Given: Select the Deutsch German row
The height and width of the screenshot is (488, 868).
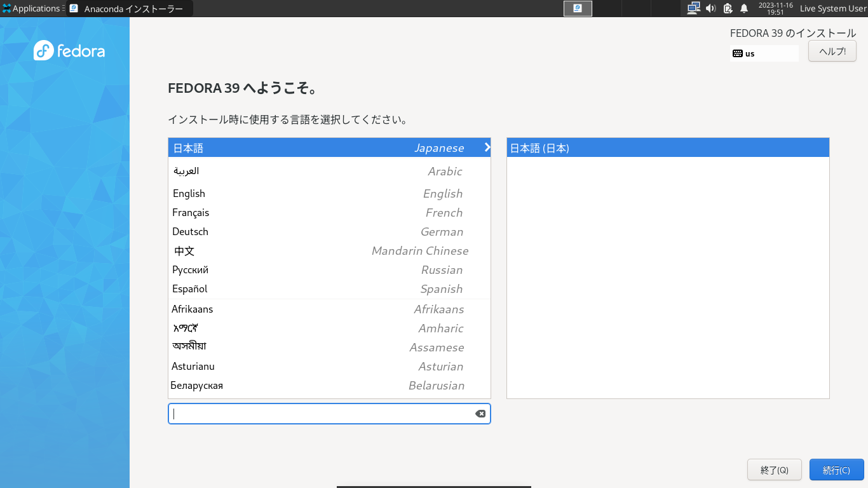Looking at the screenshot, I should 329,231.
